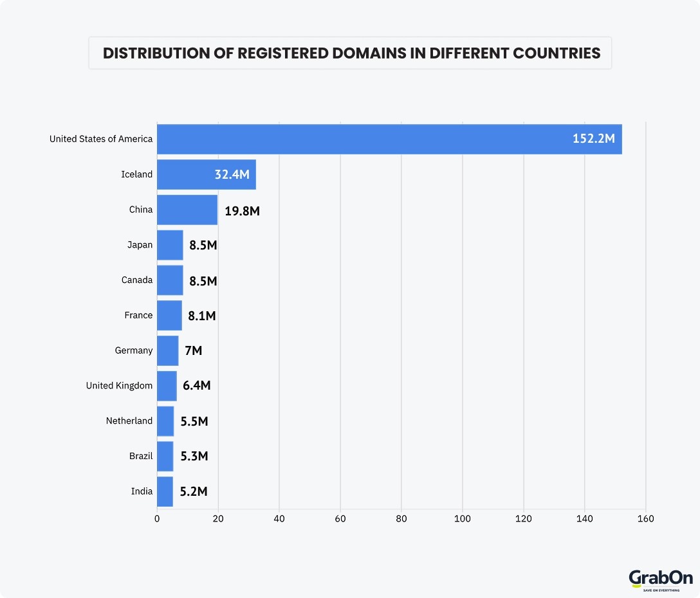The height and width of the screenshot is (598, 700).
Task: Click the Netherland bar
Action: 165,421
